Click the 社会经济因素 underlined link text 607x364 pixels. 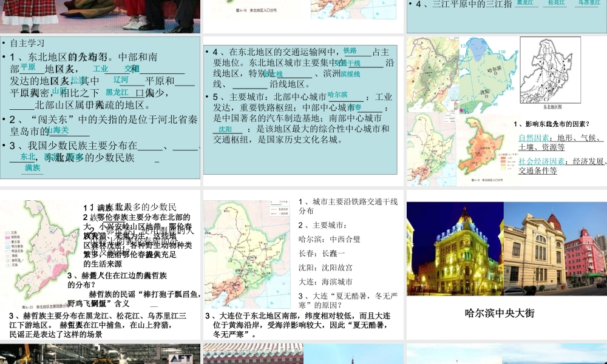[541, 161]
